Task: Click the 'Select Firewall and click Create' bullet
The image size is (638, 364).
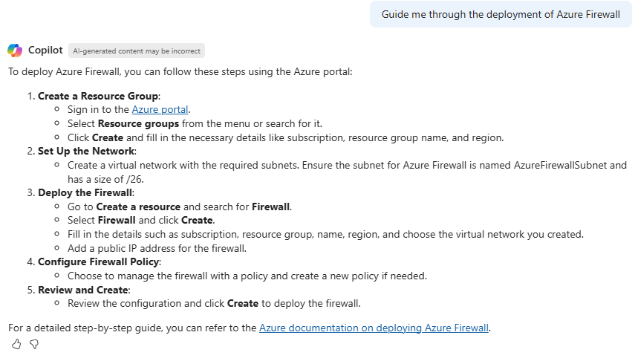Action: tap(140, 220)
